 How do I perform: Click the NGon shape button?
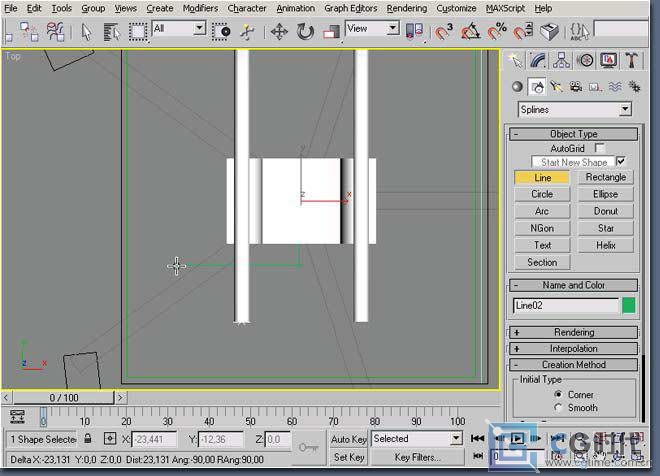click(542, 228)
